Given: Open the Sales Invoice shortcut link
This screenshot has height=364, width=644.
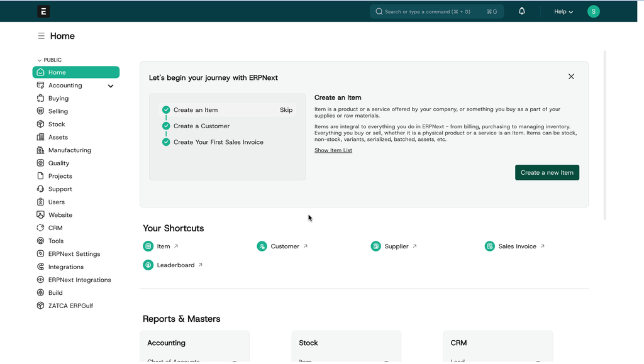Looking at the screenshot, I should [517, 246].
